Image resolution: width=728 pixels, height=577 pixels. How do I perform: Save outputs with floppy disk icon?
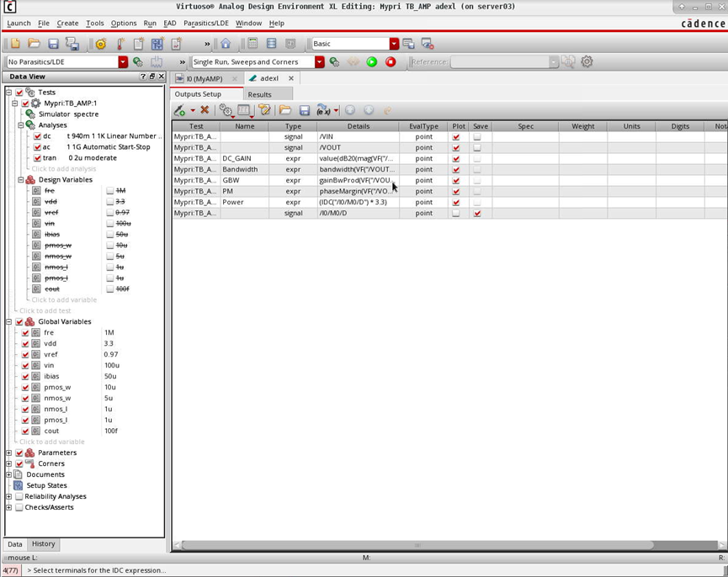click(x=305, y=110)
